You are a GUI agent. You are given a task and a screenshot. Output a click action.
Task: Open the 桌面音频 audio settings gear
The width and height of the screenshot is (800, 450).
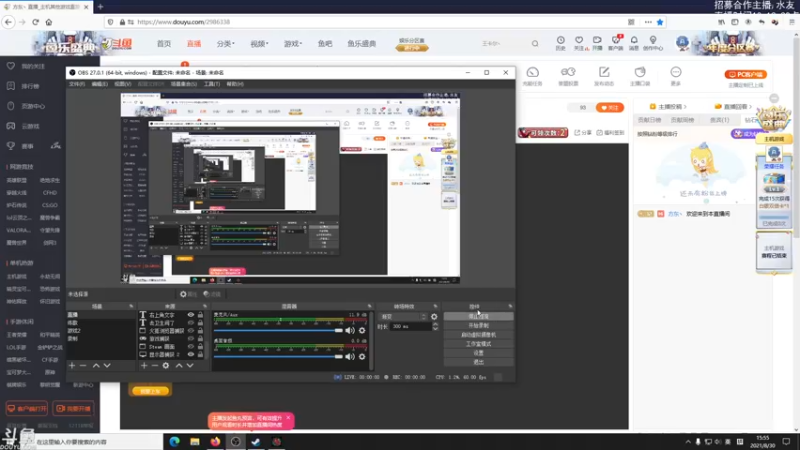pyautogui.click(x=362, y=357)
